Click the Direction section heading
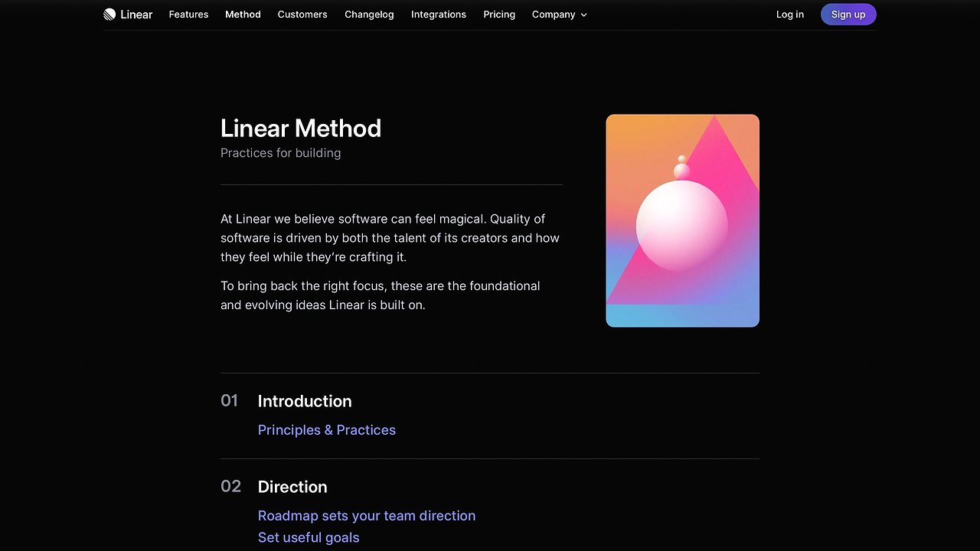Image resolution: width=980 pixels, height=551 pixels. 292,487
